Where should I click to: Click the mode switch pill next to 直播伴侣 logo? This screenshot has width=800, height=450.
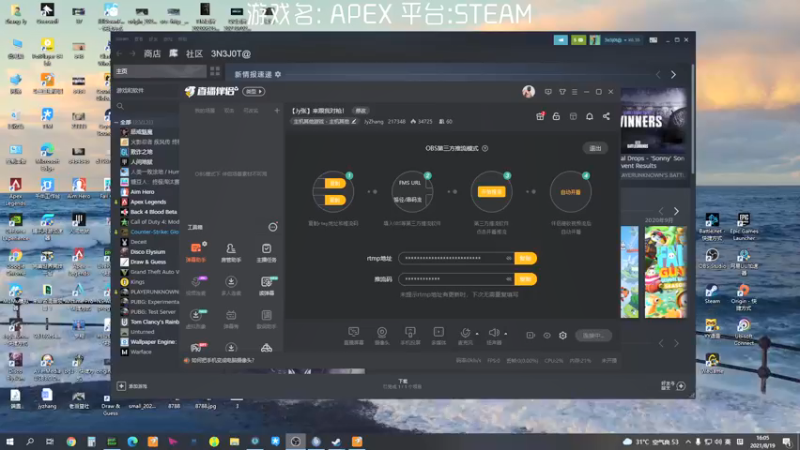click(254, 91)
